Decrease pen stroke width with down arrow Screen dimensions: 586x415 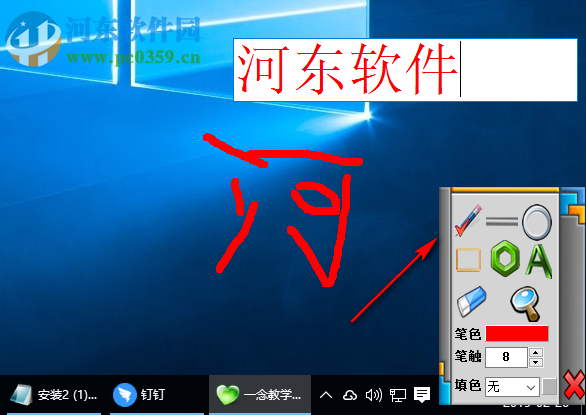pos(536,362)
